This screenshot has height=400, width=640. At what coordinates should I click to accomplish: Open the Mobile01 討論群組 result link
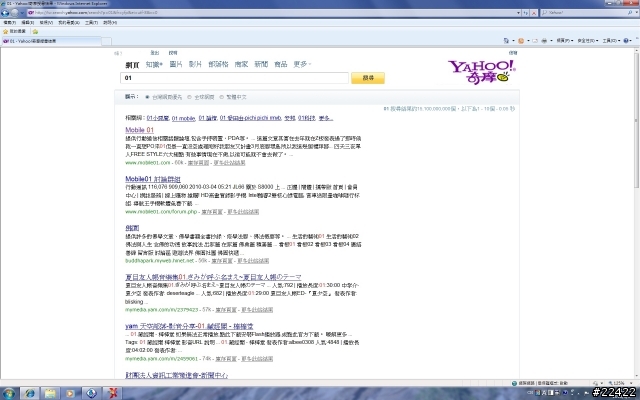153,179
